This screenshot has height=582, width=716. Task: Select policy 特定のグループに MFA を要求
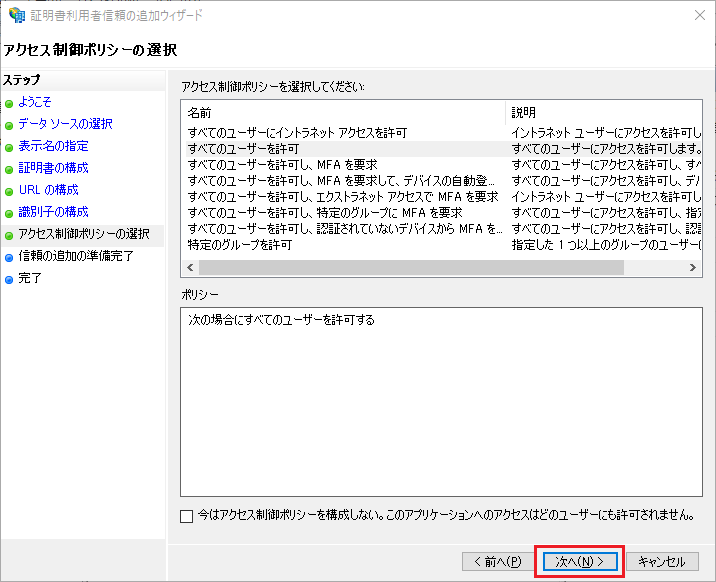coord(325,213)
